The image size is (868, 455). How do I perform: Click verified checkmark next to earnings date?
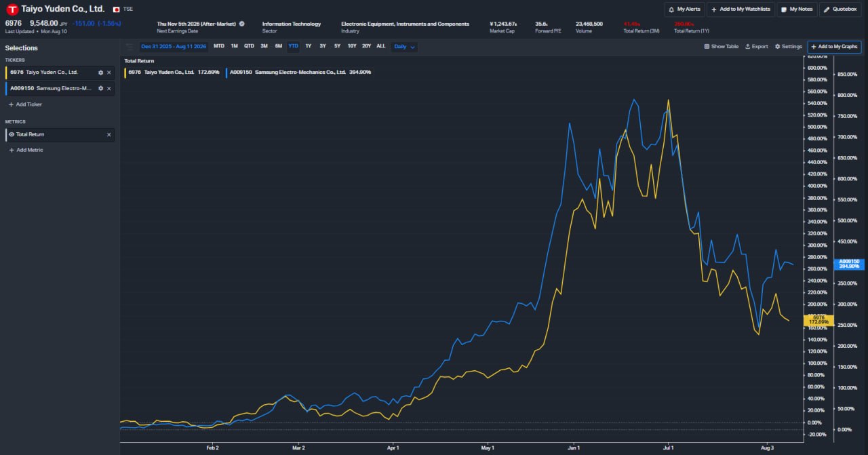(241, 24)
